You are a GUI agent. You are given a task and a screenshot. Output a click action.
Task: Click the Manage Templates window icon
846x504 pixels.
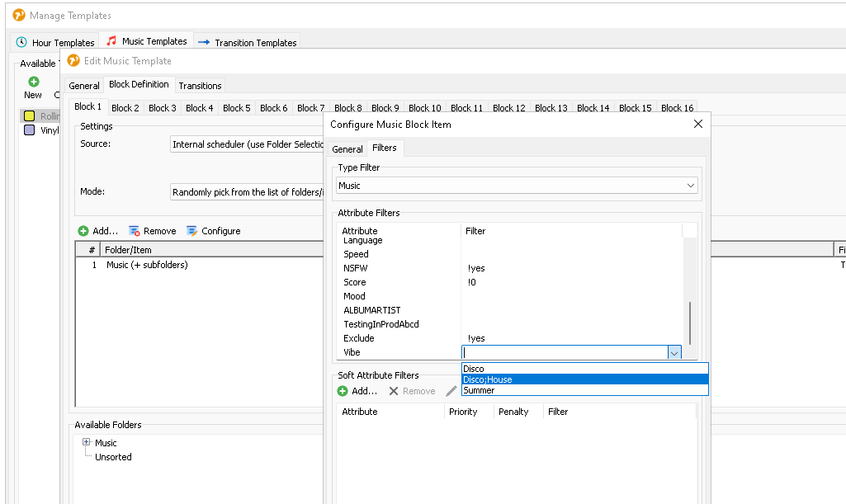19,15
